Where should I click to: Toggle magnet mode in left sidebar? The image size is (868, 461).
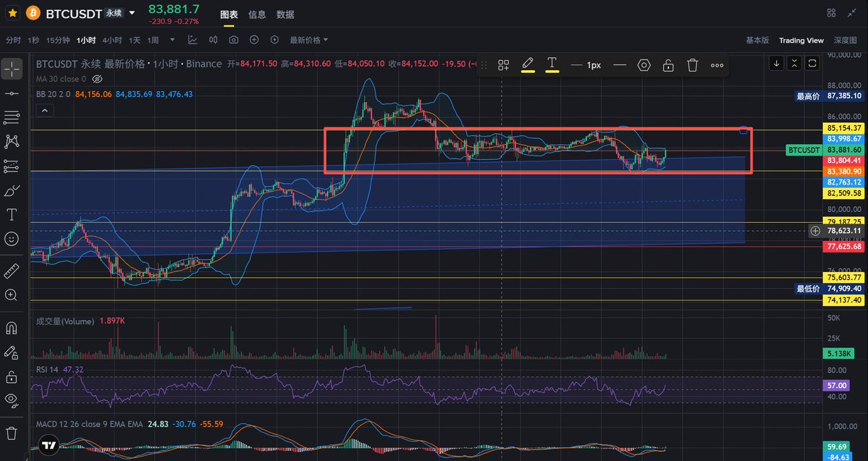pyautogui.click(x=12, y=328)
